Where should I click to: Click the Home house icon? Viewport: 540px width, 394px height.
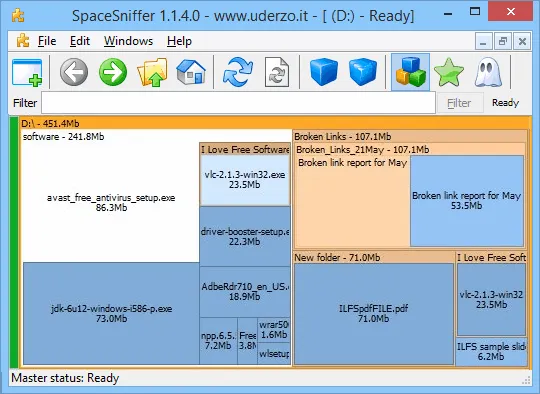pyautogui.click(x=191, y=72)
